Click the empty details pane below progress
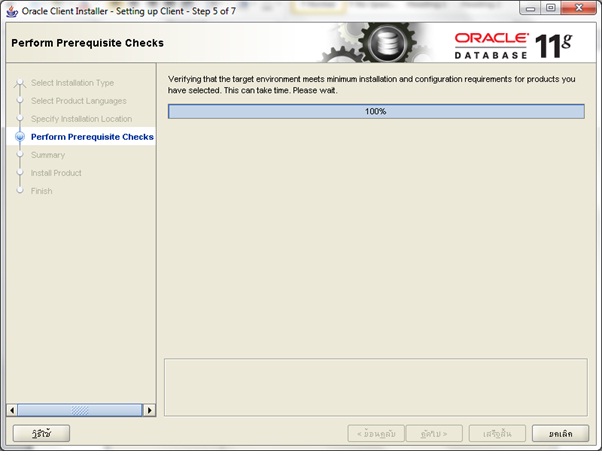Screen dimensions: 602x455 376,387
